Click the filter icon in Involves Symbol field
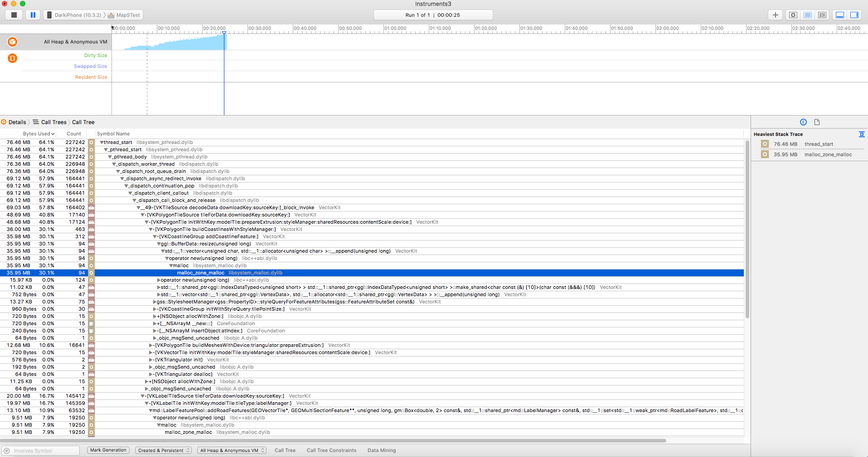The image size is (868, 457). pyautogui.click(x=7, y=451)
